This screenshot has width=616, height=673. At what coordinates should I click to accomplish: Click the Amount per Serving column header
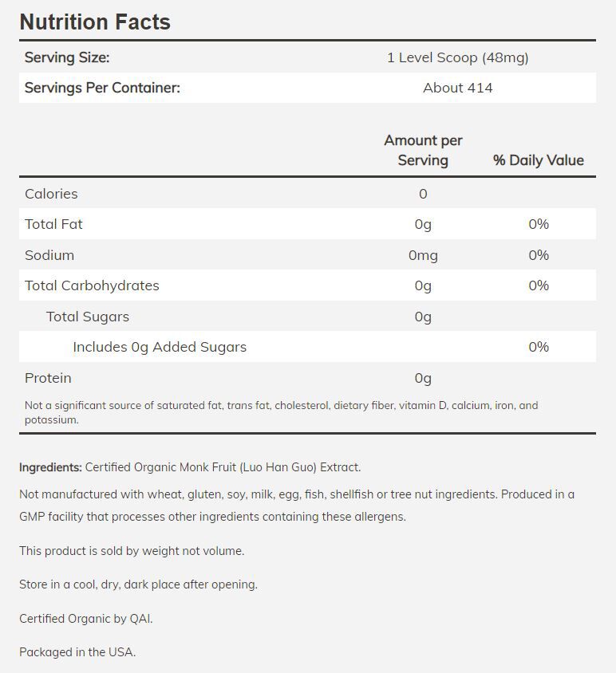(423, 150)
